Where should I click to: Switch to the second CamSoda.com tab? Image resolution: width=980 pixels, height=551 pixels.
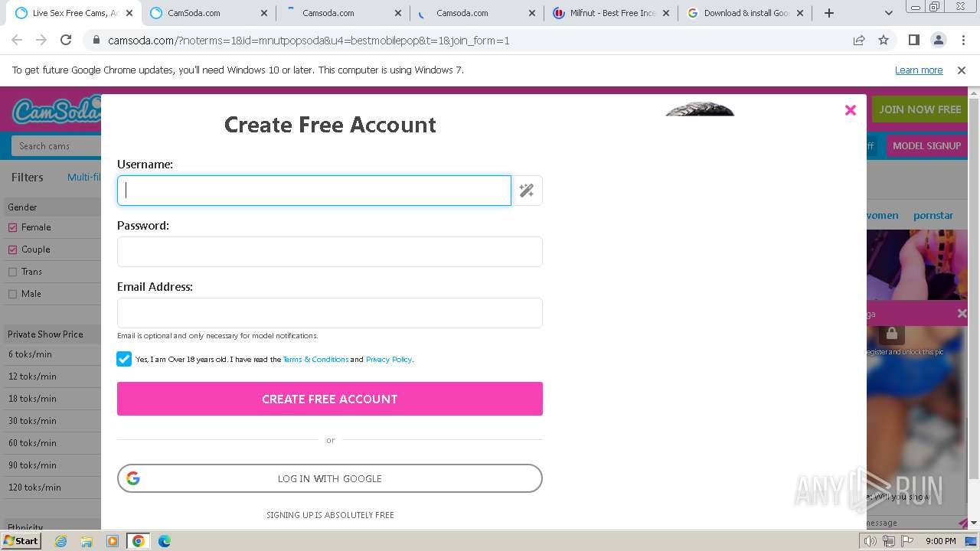point(208,13)
